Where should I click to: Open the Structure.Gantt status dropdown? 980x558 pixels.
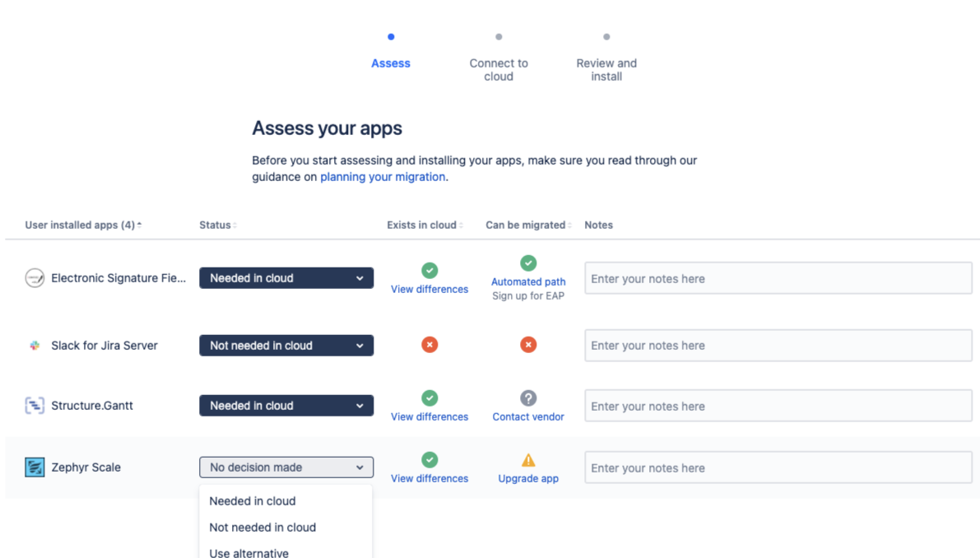pos(286,406)
